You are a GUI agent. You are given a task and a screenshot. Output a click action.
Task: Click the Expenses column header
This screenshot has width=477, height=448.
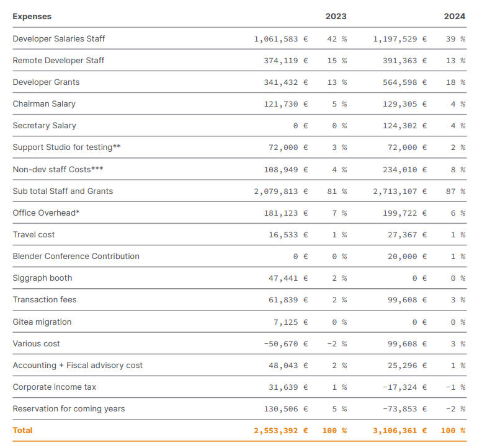pyautogui.click(x=32, y=17)
